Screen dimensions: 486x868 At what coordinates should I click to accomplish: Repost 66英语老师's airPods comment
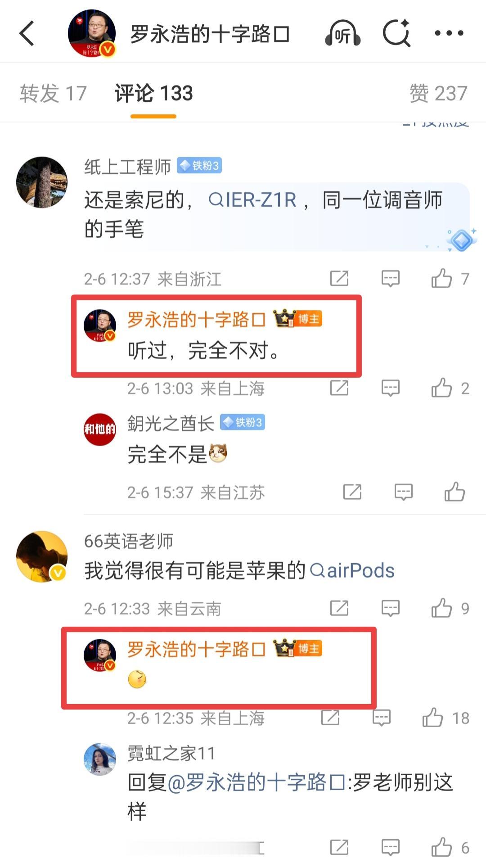click(x=339, y=608)
